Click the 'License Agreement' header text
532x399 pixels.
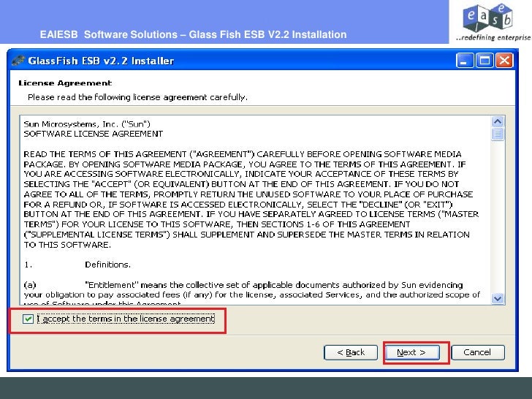click(x=65, y=83)
